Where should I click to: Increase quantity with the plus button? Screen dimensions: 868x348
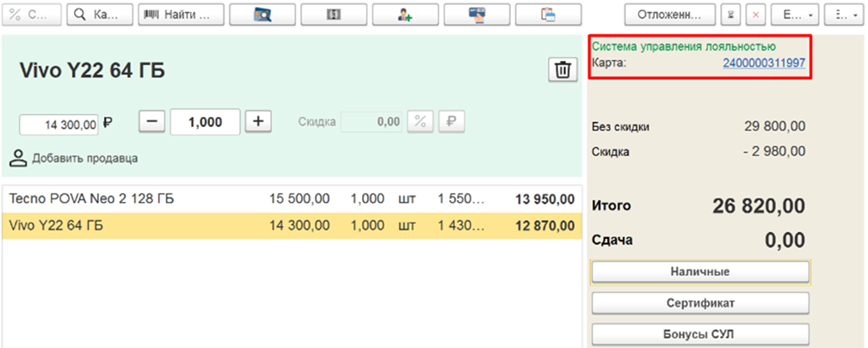point(258,122)
